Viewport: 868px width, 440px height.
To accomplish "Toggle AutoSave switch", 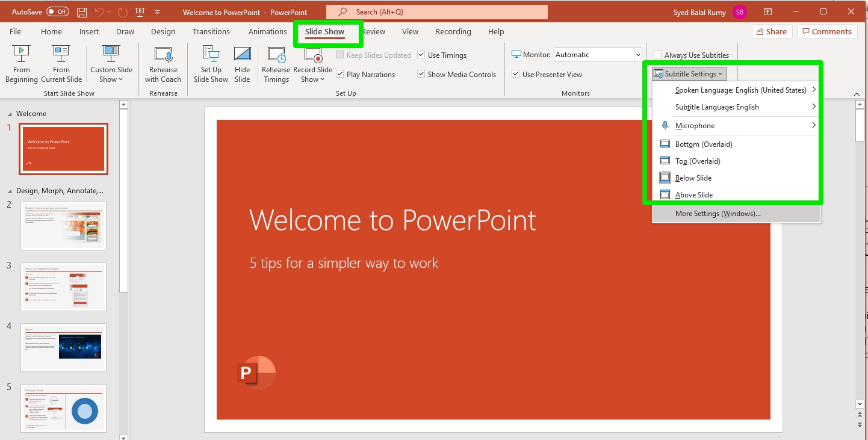I will 58,12.
